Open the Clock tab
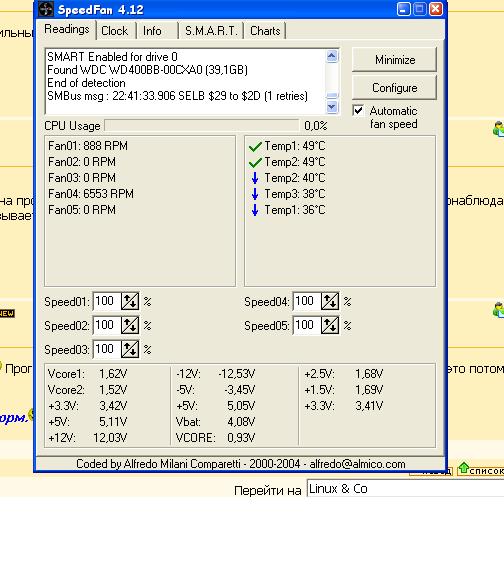 [115, 31]
